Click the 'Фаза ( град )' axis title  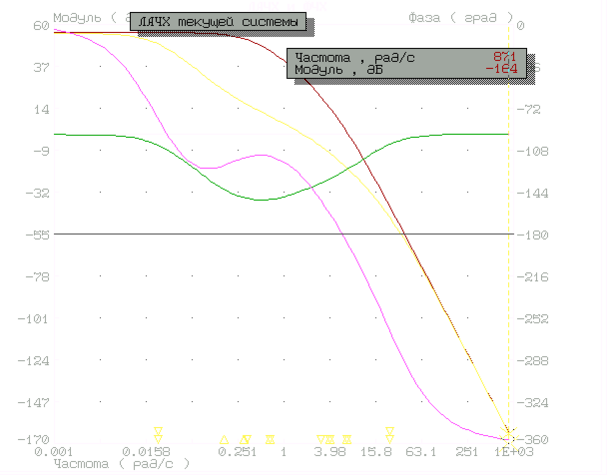(461, 18)
